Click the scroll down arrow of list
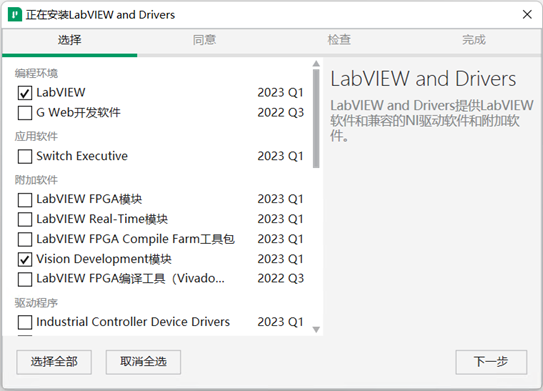The image size is (543, 391). click(316, 329)
